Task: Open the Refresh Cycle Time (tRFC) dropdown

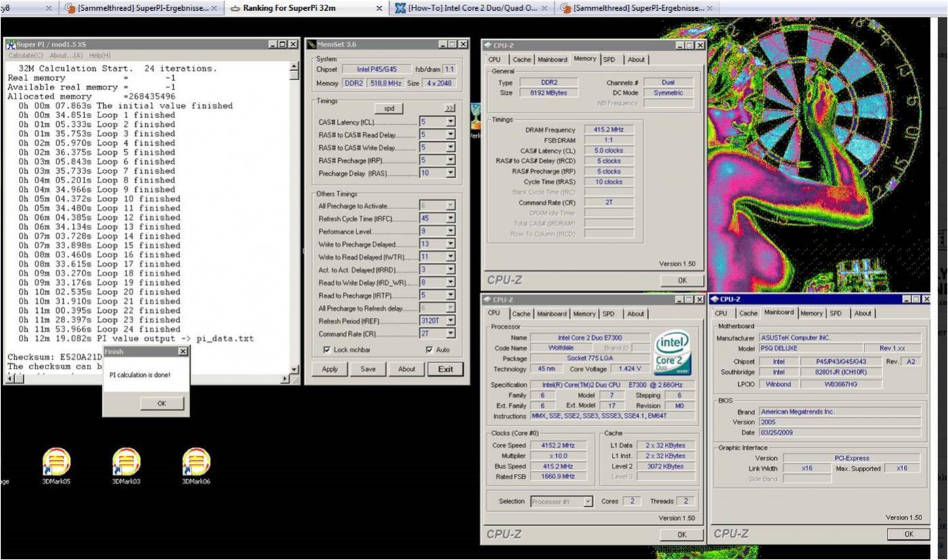Action: pyautogui.click(x=451, y=219)
